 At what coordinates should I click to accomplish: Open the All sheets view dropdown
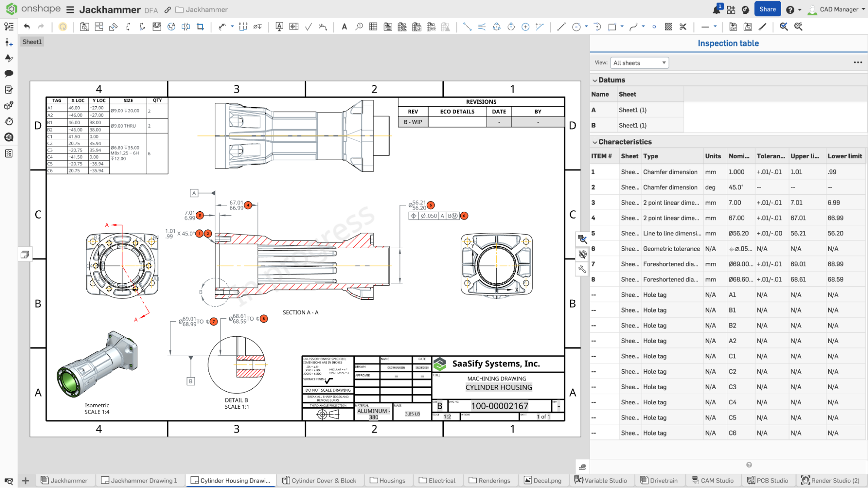[x=639, y=62]
